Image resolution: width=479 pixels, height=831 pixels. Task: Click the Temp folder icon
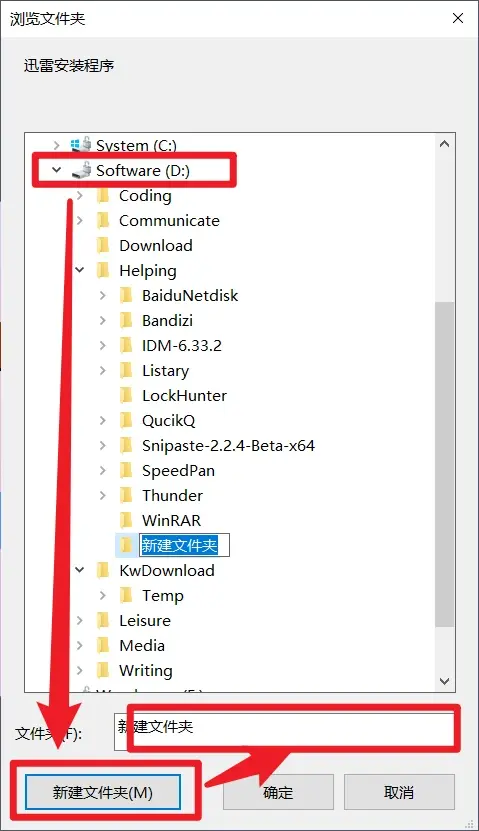[126, 595]
